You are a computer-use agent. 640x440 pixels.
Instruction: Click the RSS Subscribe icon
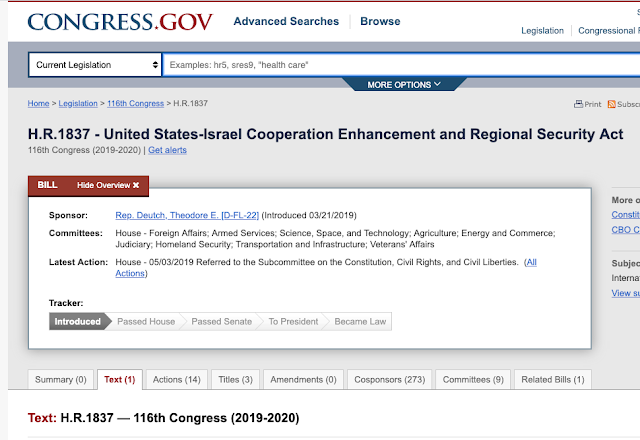(611, 104)
